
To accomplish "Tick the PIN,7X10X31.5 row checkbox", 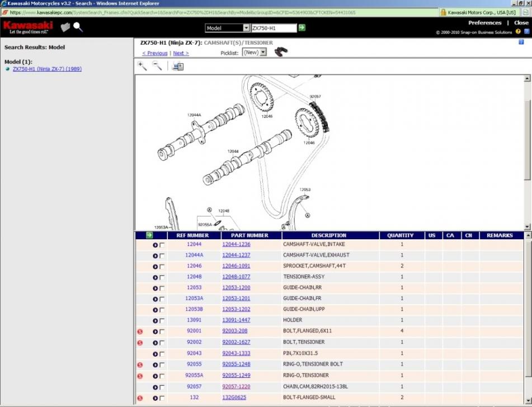I will pyautogui.click(x=162, y=354).
